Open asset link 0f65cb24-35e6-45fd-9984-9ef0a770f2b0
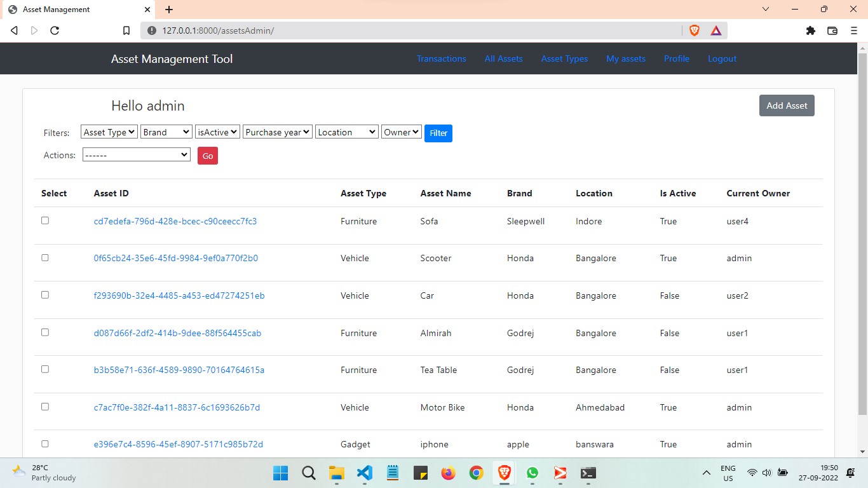 [176, 258]
